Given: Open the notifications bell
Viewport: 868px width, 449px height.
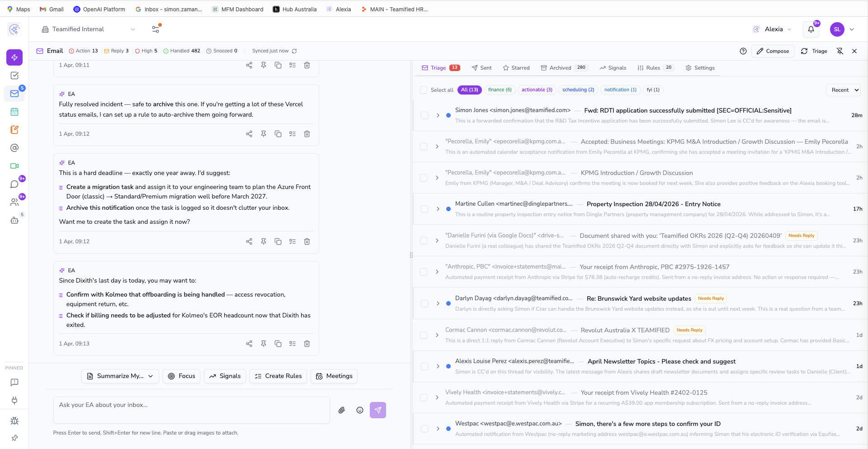Looking at the screenshot, I should click(811, 29).
